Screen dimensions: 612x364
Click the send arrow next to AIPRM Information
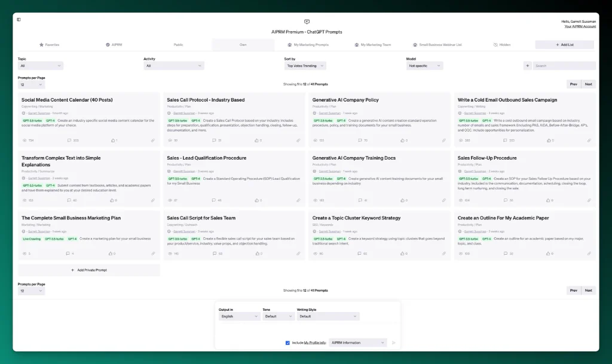tap(393, 342)
